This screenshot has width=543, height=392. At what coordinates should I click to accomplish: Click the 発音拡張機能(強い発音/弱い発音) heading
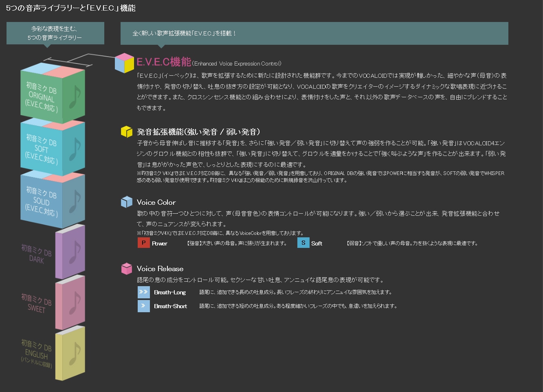[x=198, y=132]
